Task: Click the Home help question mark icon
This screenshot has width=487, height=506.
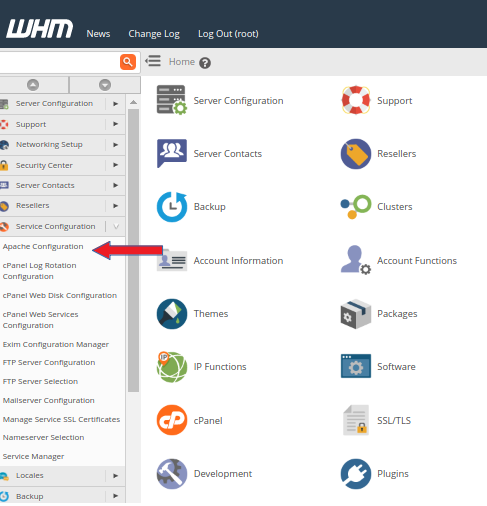Action: [205, 63]
